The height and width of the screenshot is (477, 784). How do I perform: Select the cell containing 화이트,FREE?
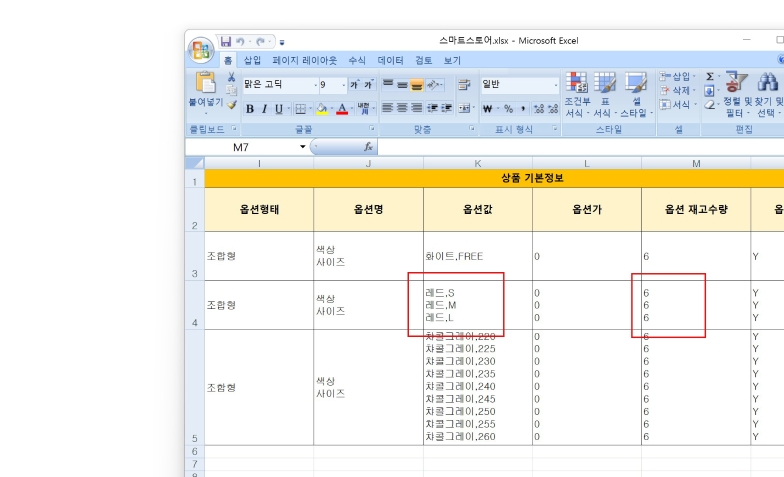(x=477, y=257)
